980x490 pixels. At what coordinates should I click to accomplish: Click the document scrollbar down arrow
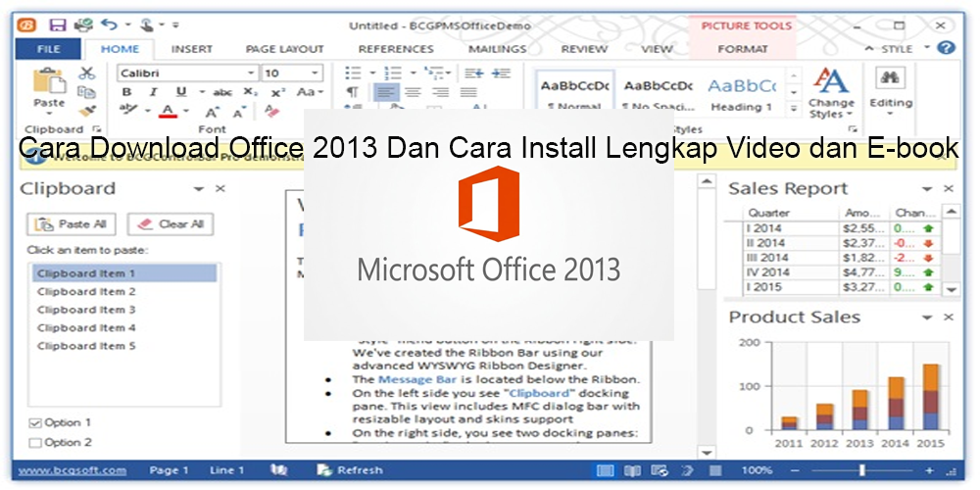click(706, 453)
